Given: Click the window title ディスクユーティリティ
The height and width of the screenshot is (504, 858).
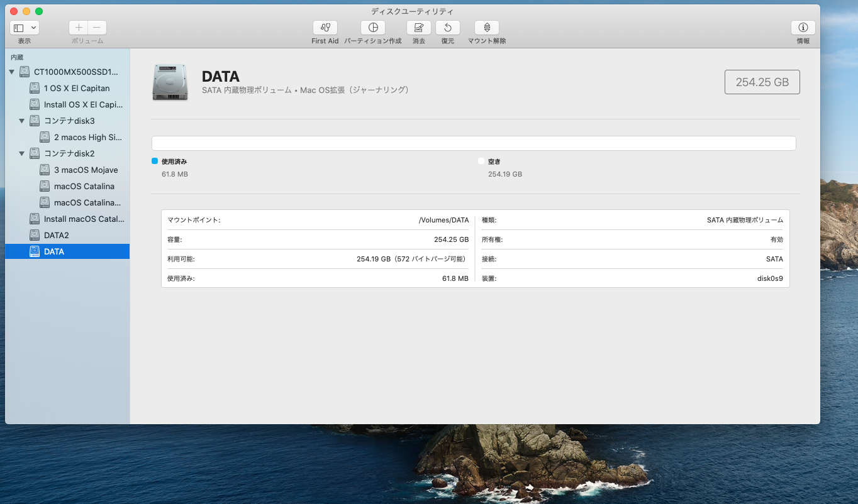Looking at the screenshot, I should (x=413, y=11).
